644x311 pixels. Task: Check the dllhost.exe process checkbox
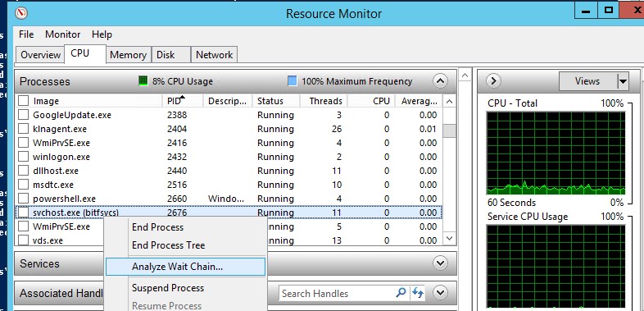pos(24,171)
